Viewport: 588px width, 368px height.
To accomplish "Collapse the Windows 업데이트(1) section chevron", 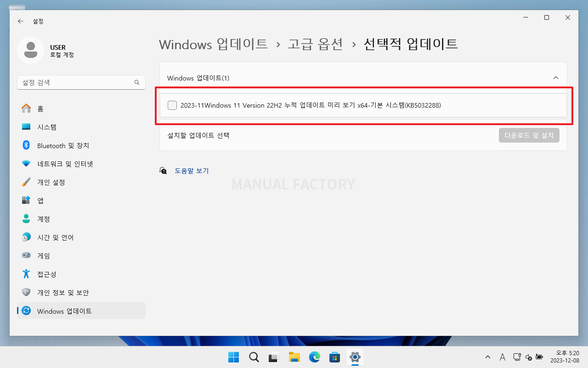I will point(556,78).
